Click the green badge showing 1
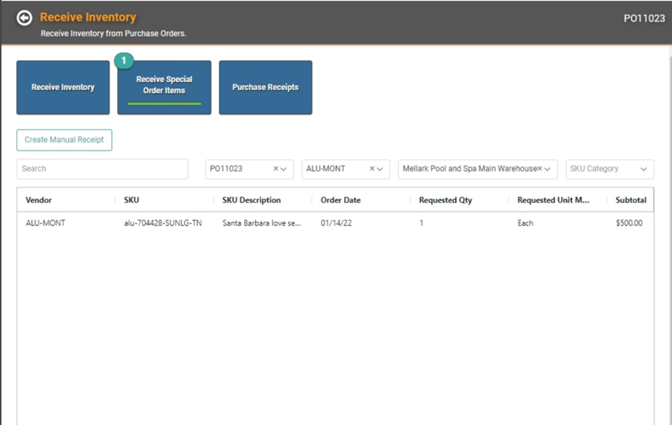Viewport: 672px width, 425px height. (124, 61)
